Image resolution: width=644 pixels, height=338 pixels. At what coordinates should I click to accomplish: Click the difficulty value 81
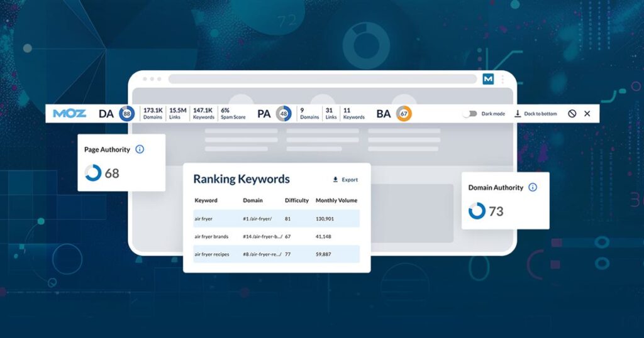[287, 219]
